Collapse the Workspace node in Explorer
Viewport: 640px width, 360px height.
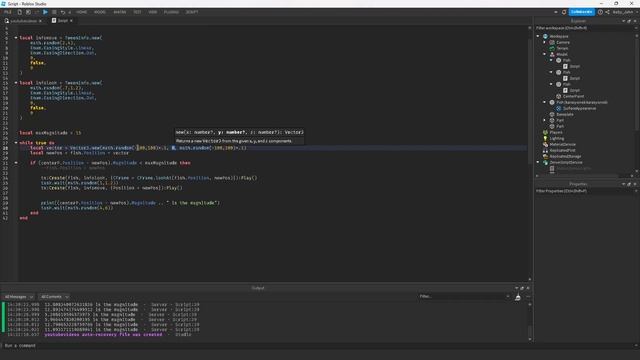(538, 36)
